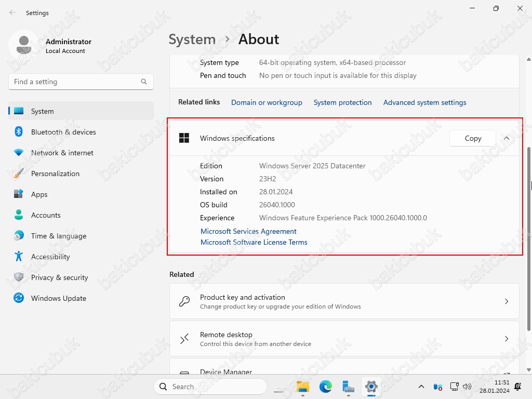Open System protection link

coord(342,102)
